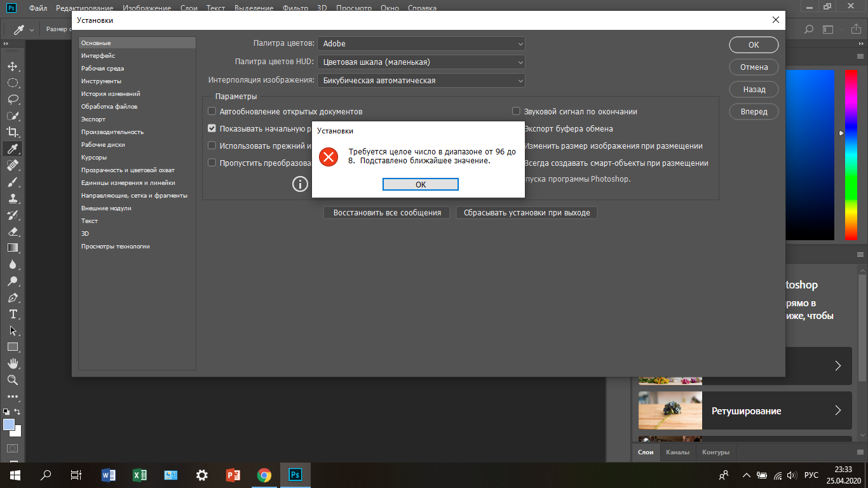
Task: Select the Blur tool
Action: pos(13,264)
